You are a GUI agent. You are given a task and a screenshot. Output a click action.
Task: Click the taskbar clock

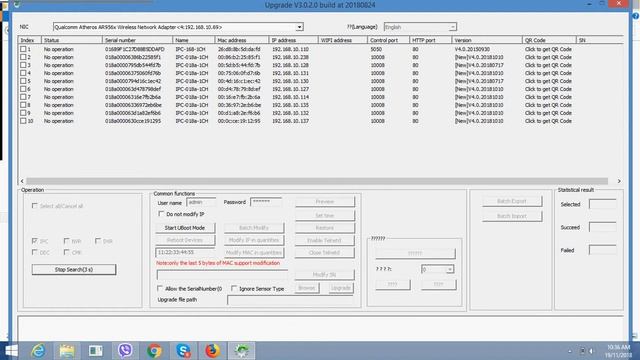(619, 351)
